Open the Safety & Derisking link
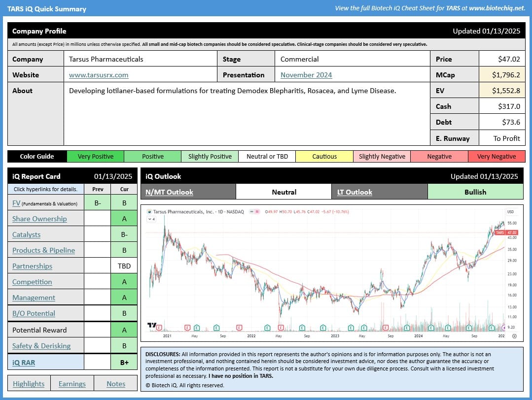 41,346
